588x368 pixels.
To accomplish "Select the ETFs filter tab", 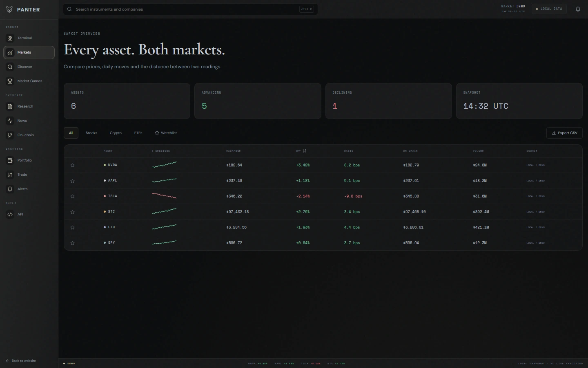I will tap(138, 133).
